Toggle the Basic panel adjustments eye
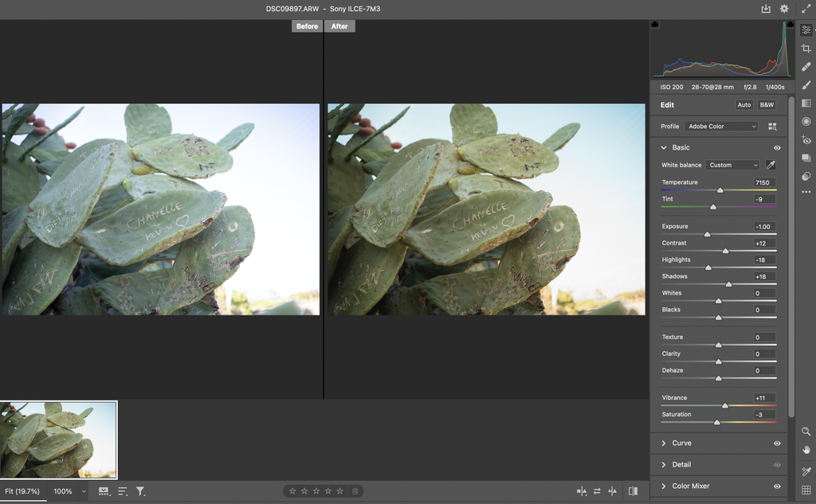816x504 pixels. pos(776,148)
